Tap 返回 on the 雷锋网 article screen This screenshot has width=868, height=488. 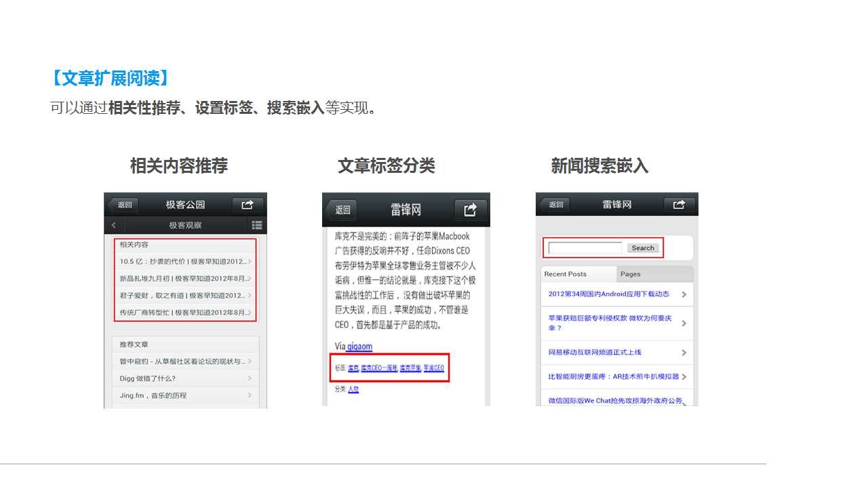(x=342, y=209)
